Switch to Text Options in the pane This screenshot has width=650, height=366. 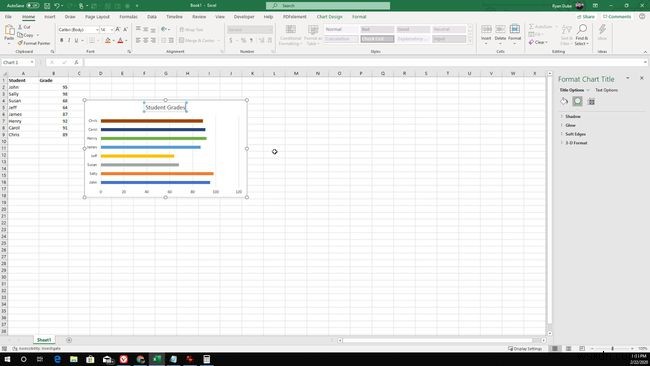[x=606, y=90]
